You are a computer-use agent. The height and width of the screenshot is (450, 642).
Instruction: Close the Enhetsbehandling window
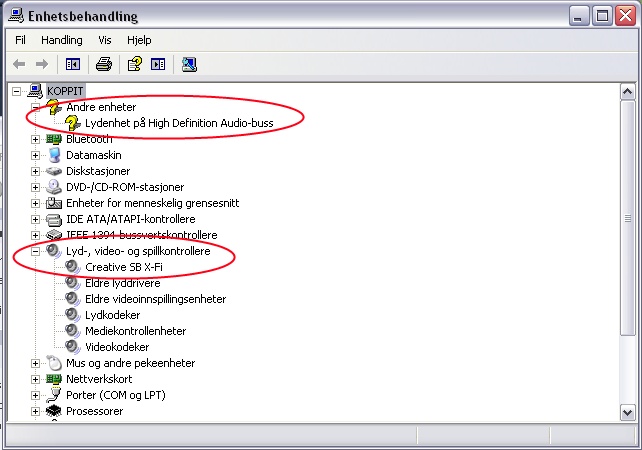(625, 16)
